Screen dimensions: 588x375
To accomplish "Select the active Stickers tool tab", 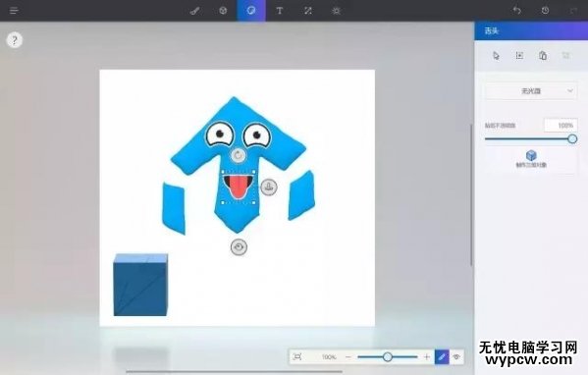I will coord(251,11).
